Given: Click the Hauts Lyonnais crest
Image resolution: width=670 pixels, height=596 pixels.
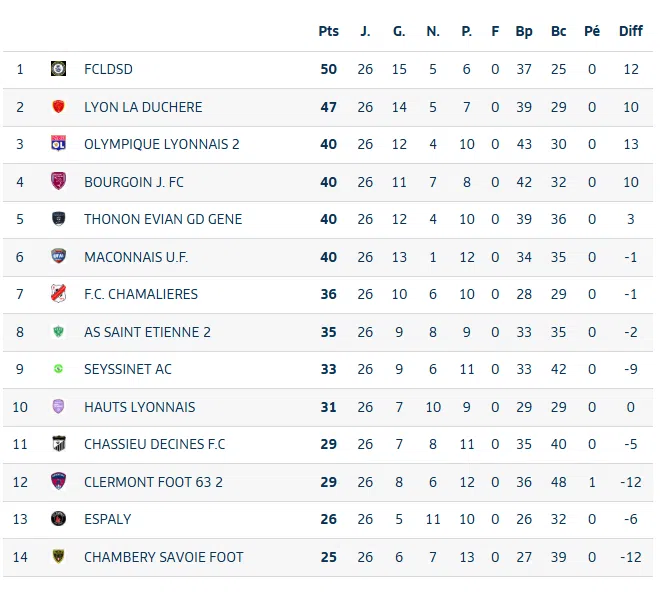Looking at the screenshot, I should (59, 407).
